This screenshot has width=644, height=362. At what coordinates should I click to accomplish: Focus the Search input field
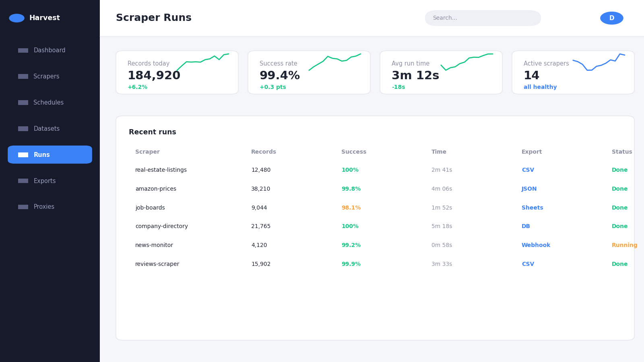pyautogui.click(x=483, y=18)
